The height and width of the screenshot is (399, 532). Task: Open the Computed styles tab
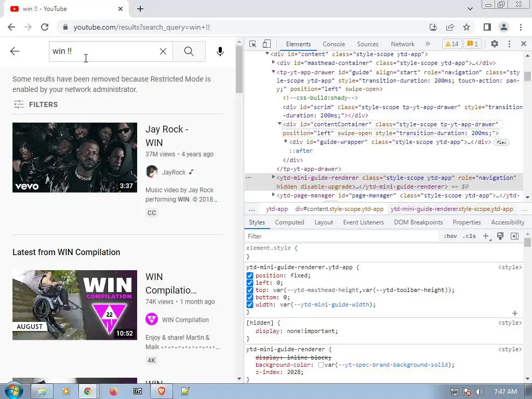pos(289,222)
